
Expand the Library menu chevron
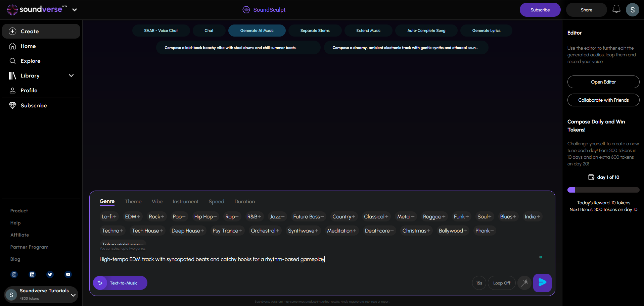click(x=71, y=75)
